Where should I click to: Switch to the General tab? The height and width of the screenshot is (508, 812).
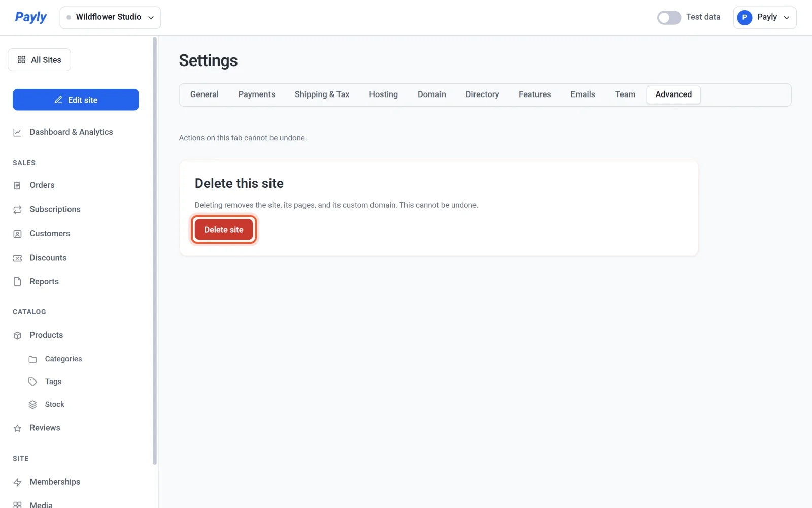pos(205,94)
